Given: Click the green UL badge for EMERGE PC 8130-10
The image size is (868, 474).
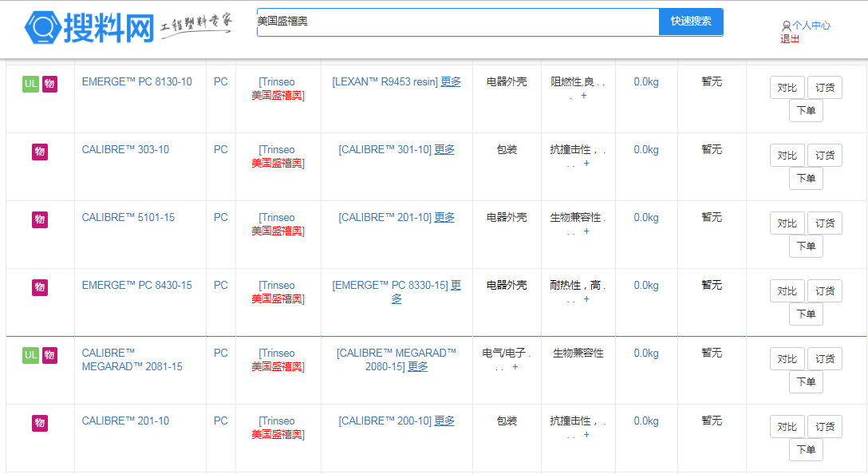Looking at the screenshot, I should (x=30, y=84).
